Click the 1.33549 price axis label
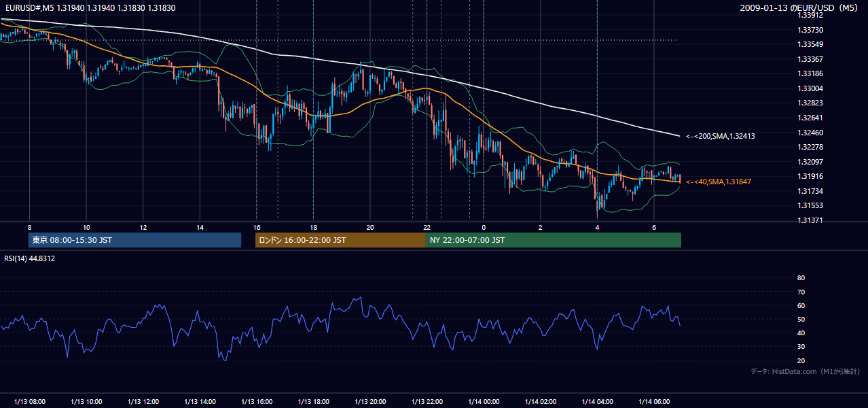868x408 pixels. [x=810, y=44]
